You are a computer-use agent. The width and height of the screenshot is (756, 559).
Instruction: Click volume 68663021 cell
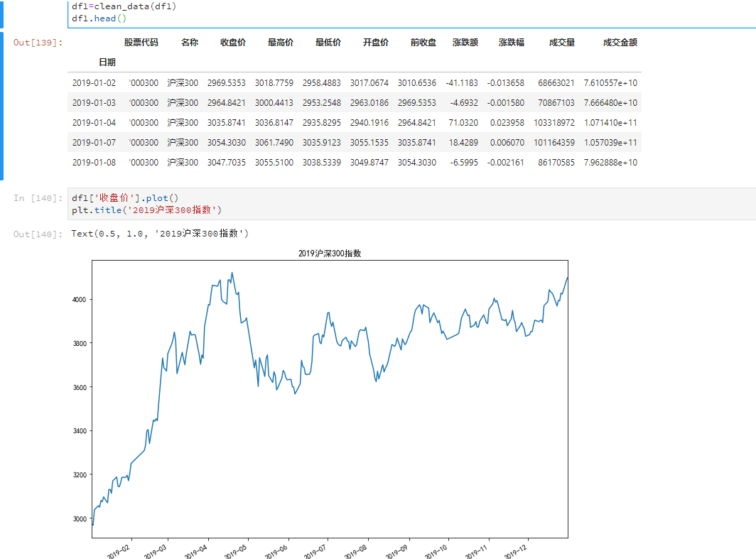tap(556, 83)
